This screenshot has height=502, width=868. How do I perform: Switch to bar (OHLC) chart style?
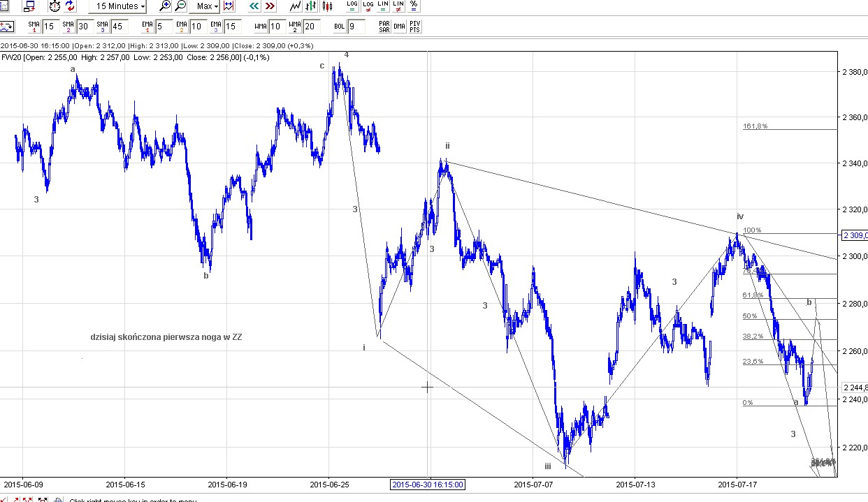coord(311,6)
